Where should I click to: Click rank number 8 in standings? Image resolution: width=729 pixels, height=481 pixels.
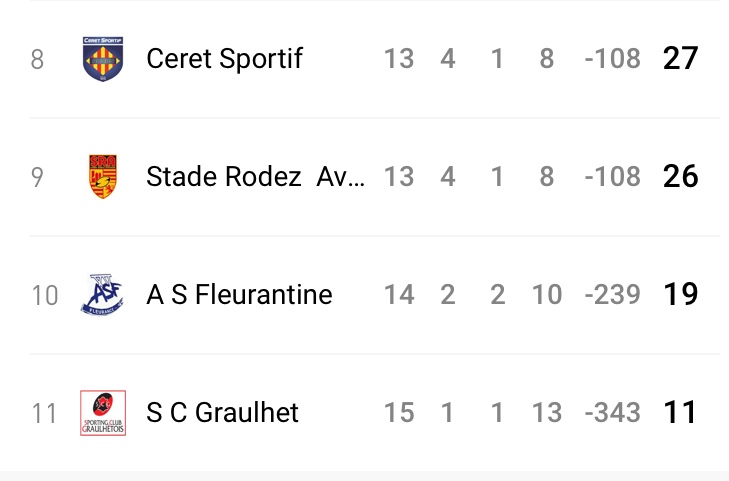(x=38, y=59)
